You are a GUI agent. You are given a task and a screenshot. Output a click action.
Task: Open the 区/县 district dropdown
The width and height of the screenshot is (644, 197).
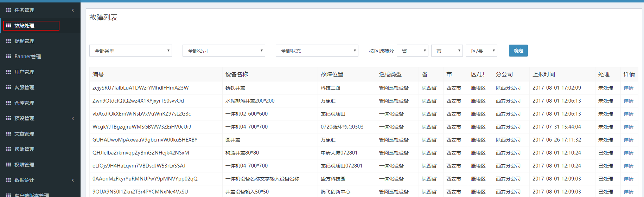pyautogui.click(x=482, y=51)
